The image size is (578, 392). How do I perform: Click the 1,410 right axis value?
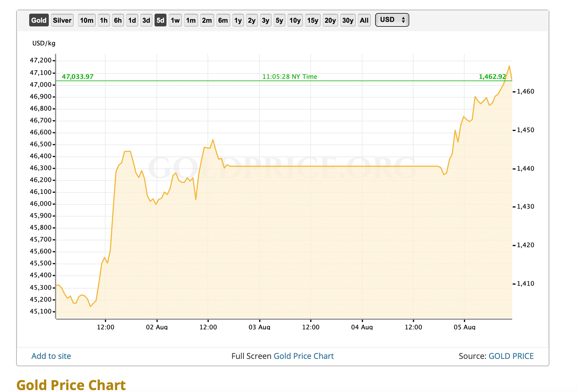526,284
